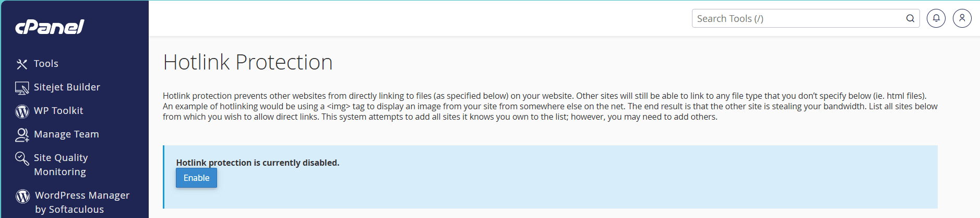Screen dimensions: 980x218
Task: Click the search magnifying glass icon
Action: point(910,18)
